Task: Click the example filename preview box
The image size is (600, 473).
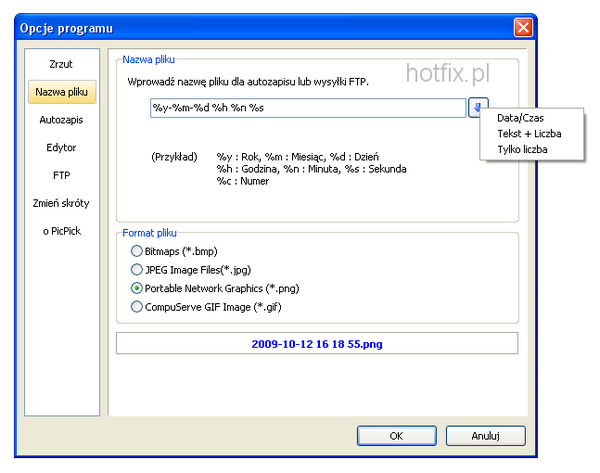Action: coord(317,343)
